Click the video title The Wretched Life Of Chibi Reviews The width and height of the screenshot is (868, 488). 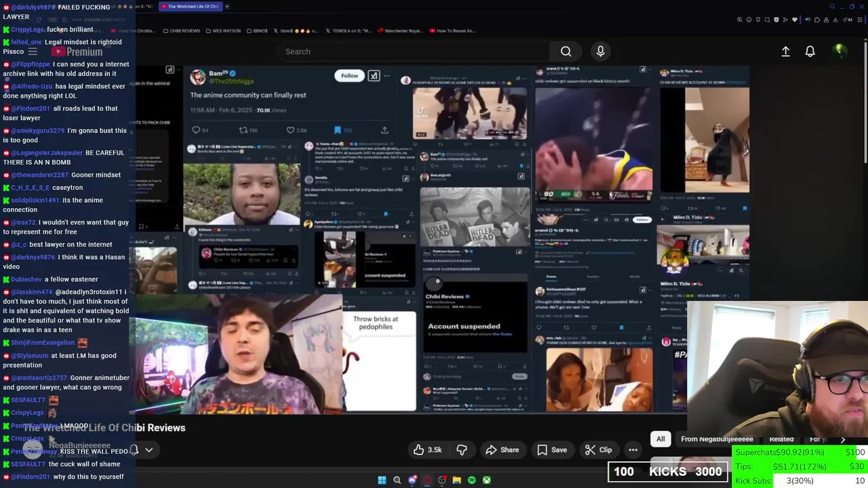[104, 428]
